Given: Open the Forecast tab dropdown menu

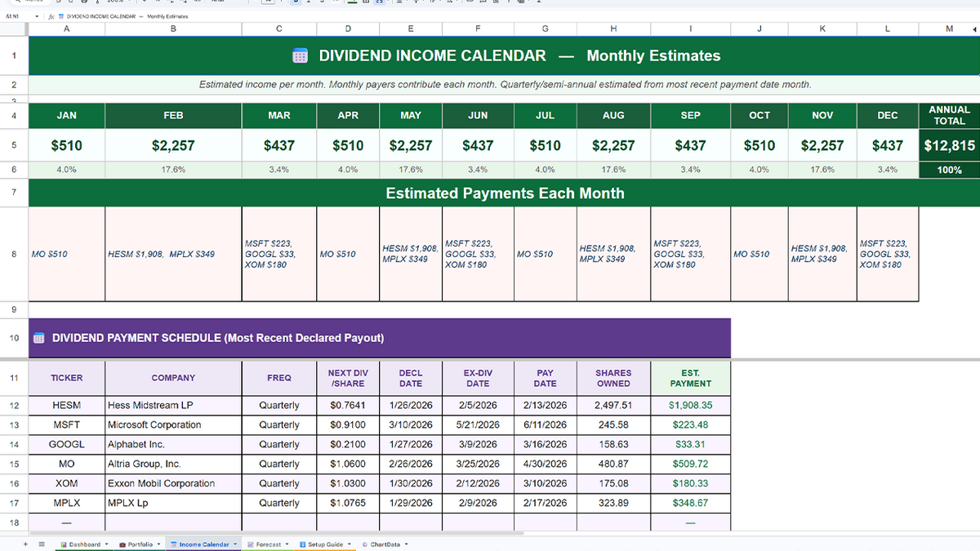Looking at the screenshot, I should pos(287,544).
